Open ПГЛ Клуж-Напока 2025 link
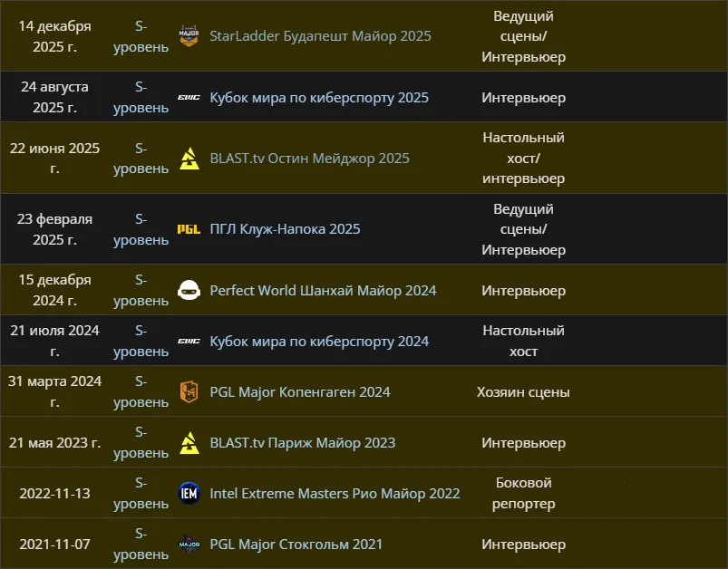This screenshot has width=728, height=569. click(x=285, y=229)
